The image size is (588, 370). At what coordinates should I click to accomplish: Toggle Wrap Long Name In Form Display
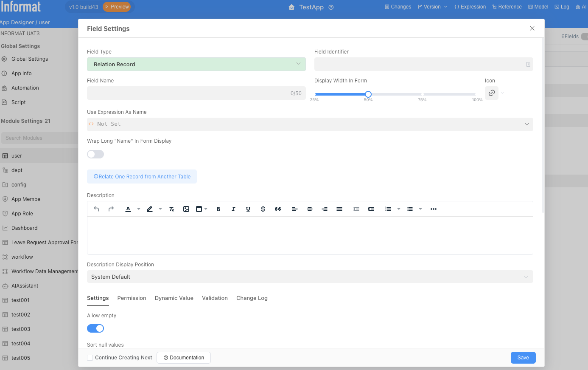pyautogui.click(x=95, y=154)
